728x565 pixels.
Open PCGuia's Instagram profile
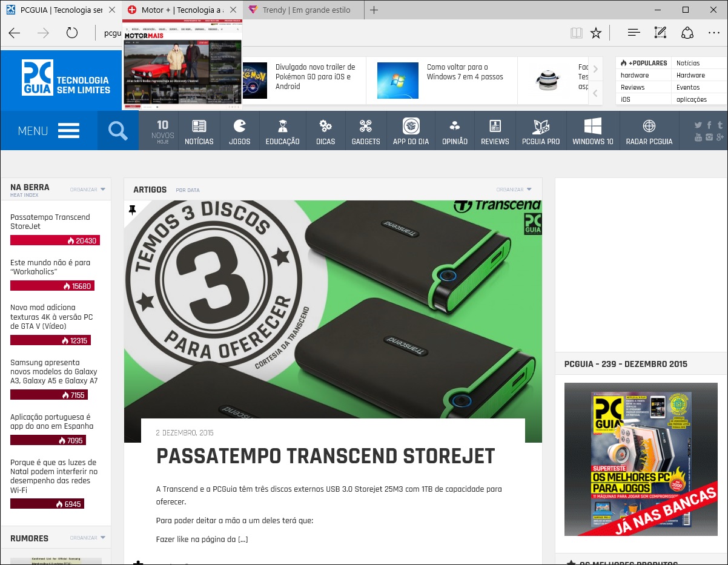(709, 137)
